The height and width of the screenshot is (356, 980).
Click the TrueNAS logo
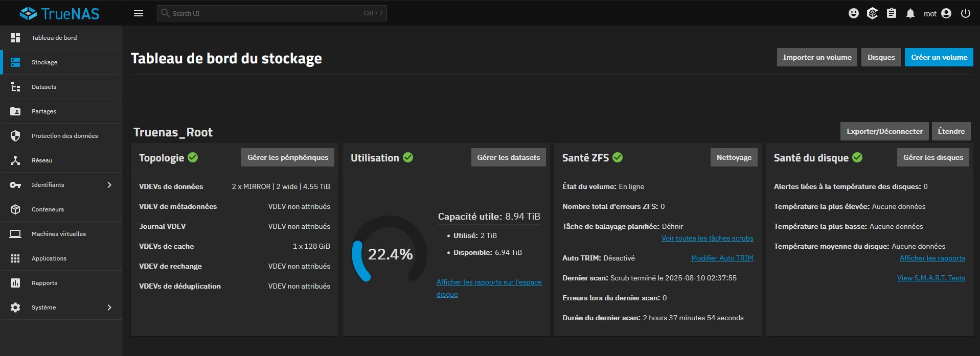coord(60,13)
